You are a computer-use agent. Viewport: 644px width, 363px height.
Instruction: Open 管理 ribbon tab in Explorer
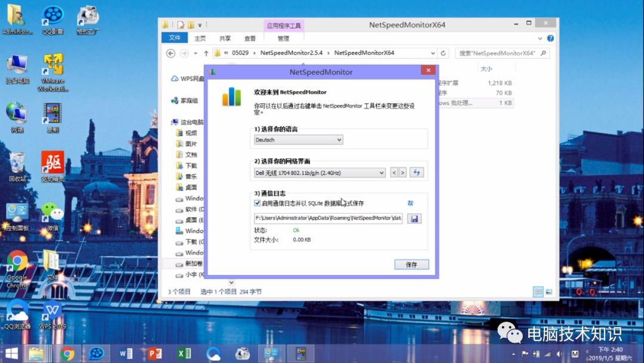(x=283, y=38)
